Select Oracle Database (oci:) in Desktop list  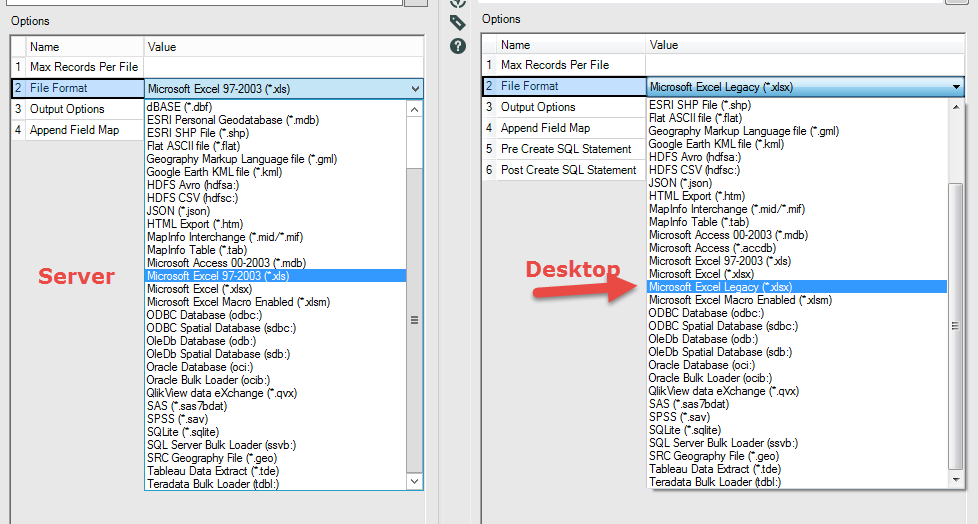[702, 365]
